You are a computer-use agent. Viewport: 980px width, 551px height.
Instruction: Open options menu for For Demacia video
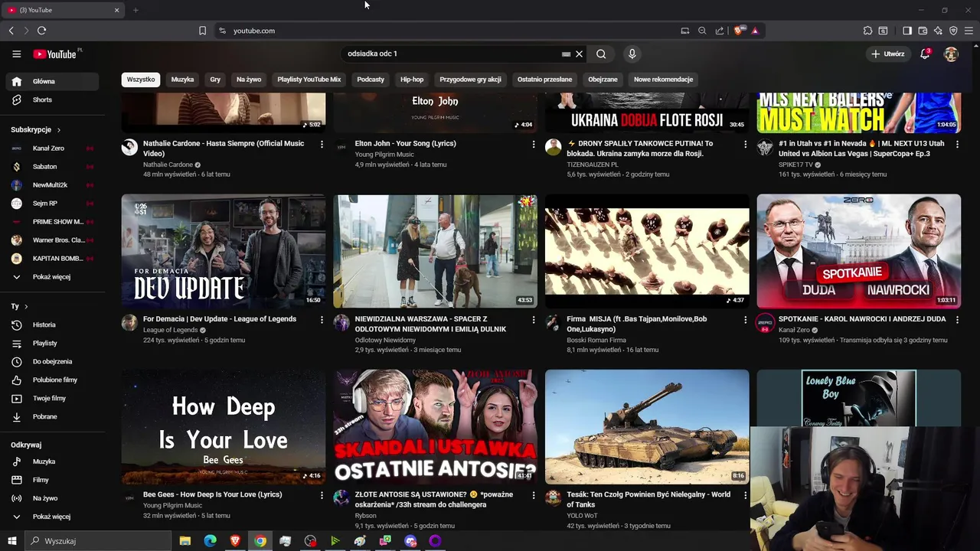click(322, 319)
